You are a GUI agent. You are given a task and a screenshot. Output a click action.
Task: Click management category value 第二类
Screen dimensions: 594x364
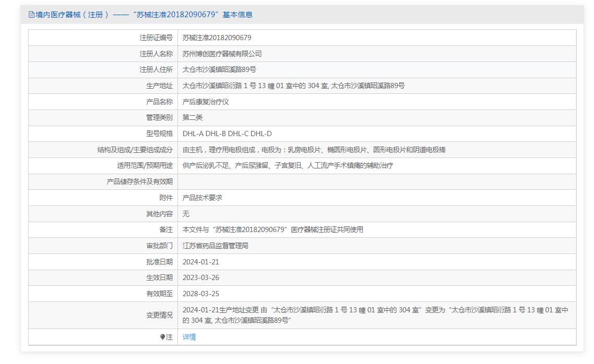click(x=192, y=117)
